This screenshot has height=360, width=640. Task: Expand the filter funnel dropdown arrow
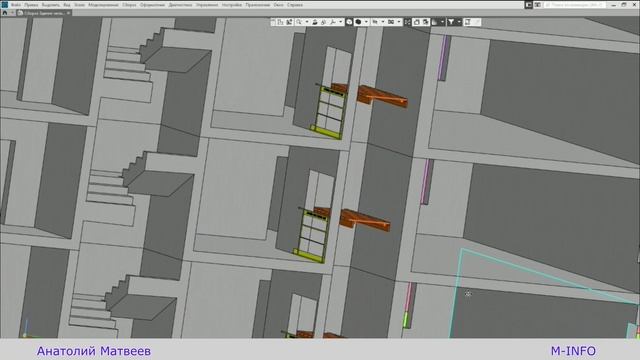pos(459,22)
